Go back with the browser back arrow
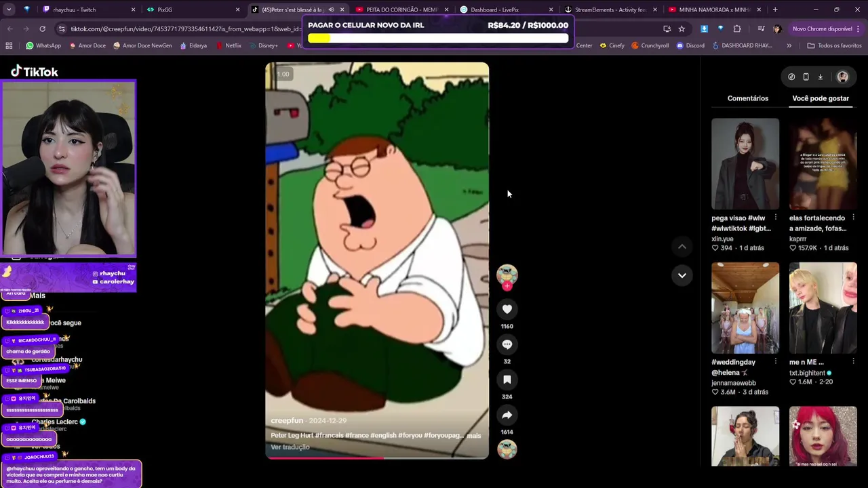 [x=9, y=28]
